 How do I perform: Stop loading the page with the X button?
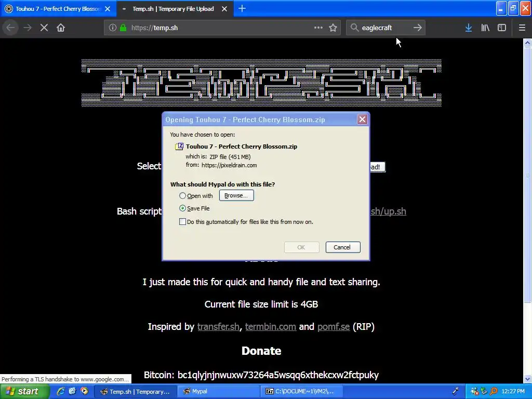tap(44, 28)
